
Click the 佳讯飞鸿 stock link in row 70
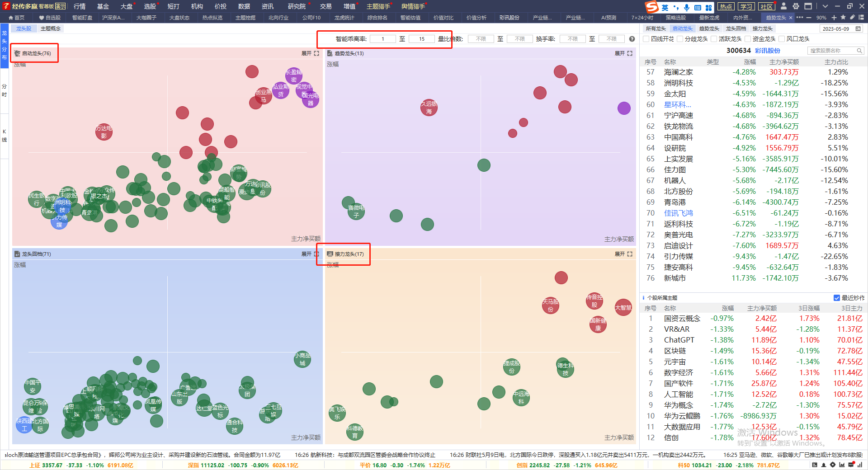(679, 213)
